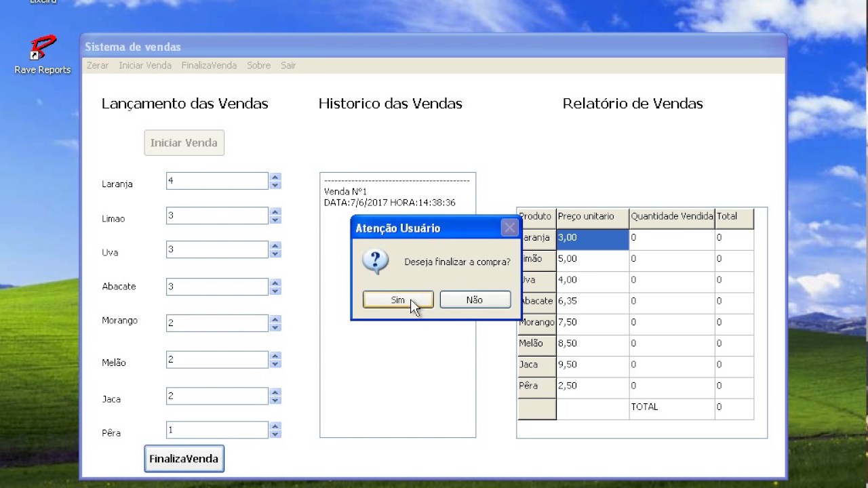Increase the Pêra quantity
This screenshot has width=868, height=488.
pos(275,426)
